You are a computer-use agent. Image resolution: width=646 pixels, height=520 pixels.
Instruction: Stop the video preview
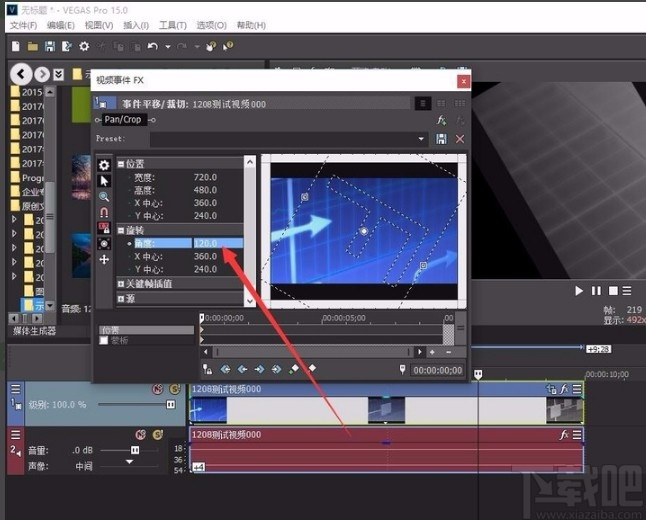[613, 291]
